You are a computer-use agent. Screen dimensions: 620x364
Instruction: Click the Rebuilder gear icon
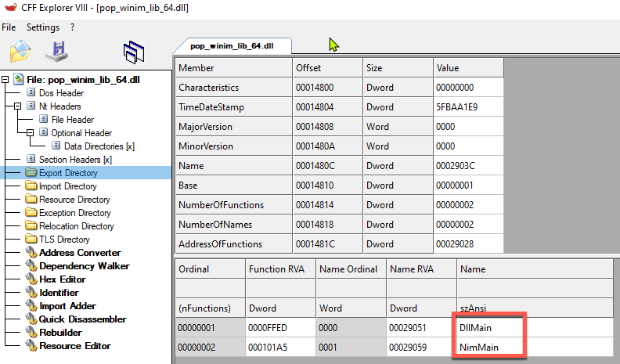coord(31,333)
